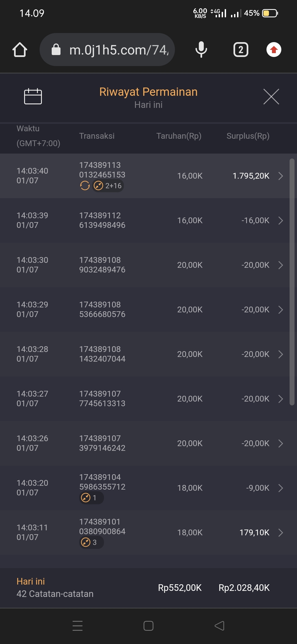Tap the free spin badge labeled 1

pyautogui.click(x=91, y=498)
